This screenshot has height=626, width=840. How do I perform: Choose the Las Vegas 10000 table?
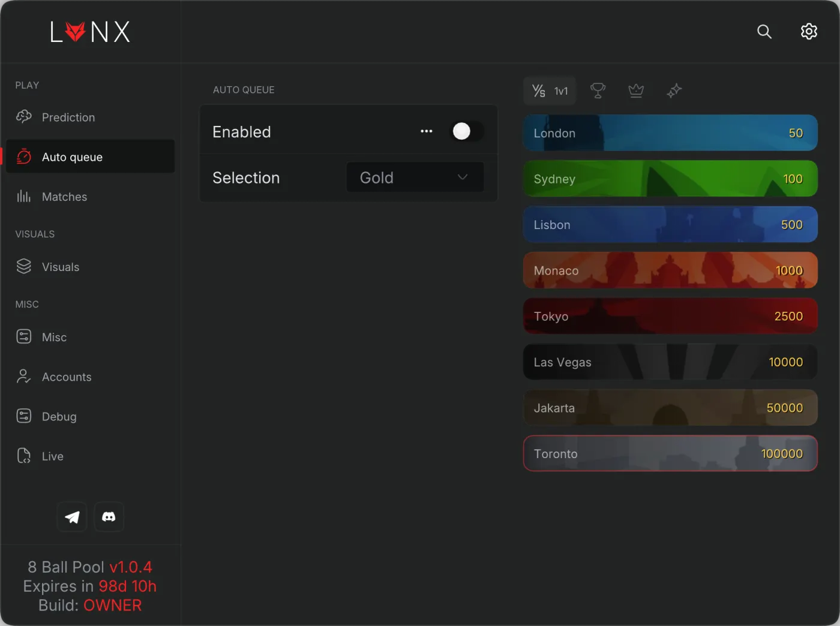point(670,362)
